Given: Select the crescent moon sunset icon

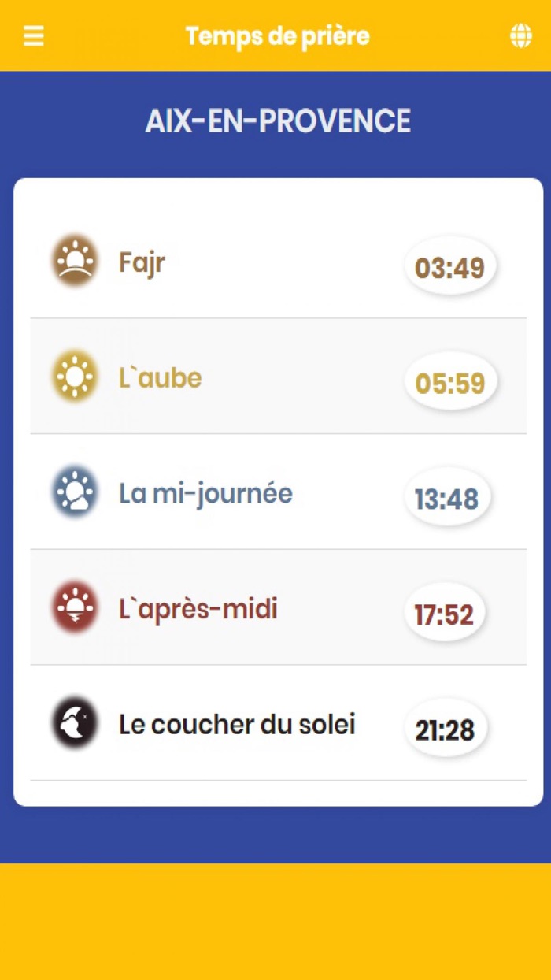Looking at the screenshot, I should pos(74,723).
